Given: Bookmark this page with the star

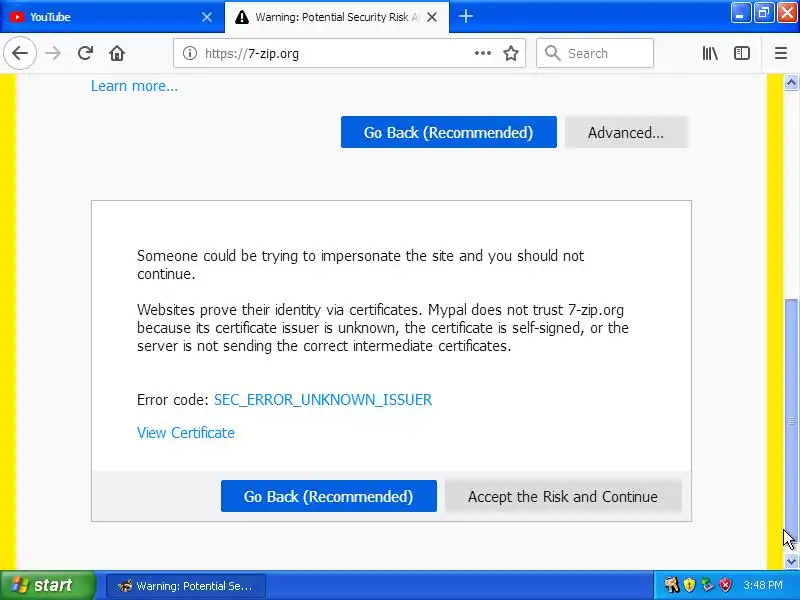Looking at the screenshot, I should coord(511,53).
